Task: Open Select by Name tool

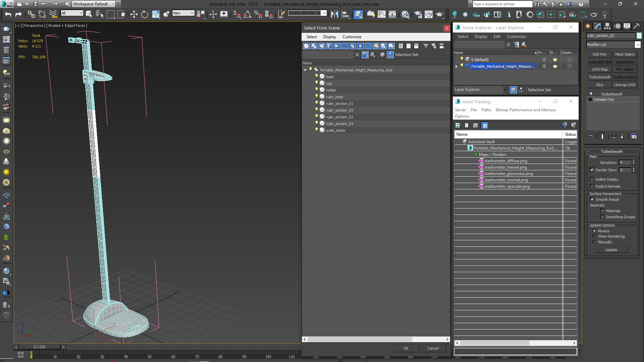Action: click(100, 14)
